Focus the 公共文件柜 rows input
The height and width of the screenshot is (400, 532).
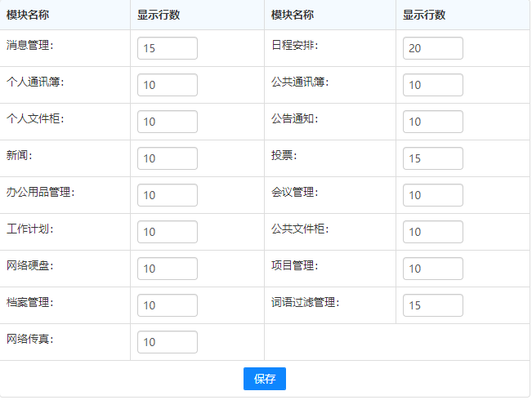[x=432, y=232]
